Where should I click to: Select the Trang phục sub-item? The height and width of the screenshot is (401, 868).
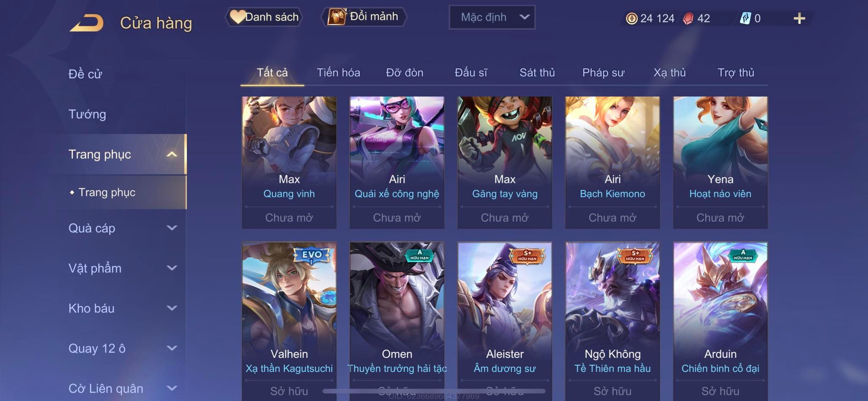[x=107, y=192]
